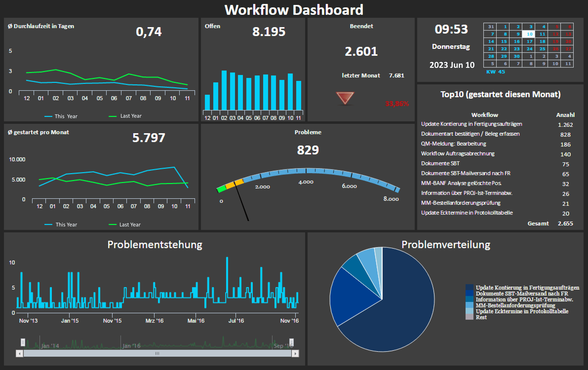Click the left range selector handle

coord(23,342)
